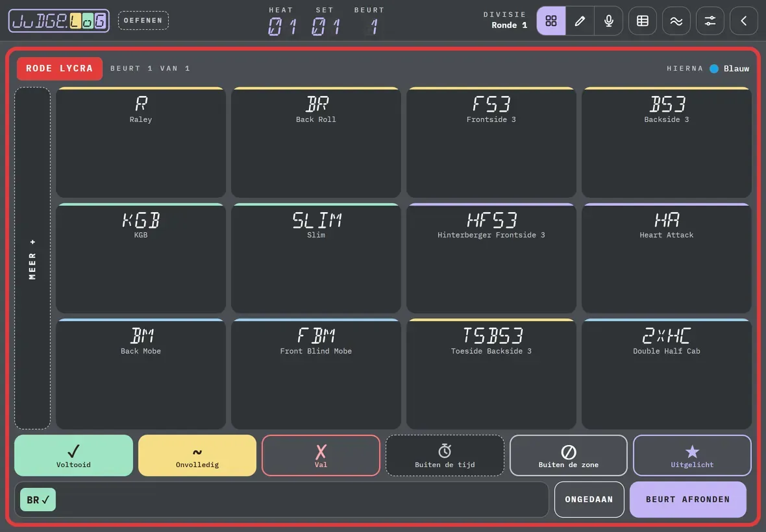Activate the microphone voice input icon
The width and height of the screenshot is (766, 532).
point(609,21)
